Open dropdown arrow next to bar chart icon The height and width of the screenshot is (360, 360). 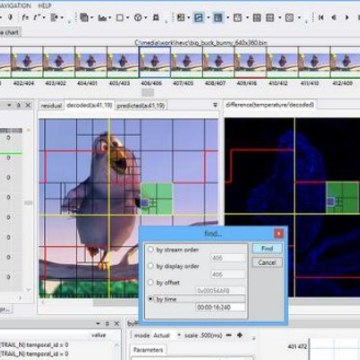tap(110, 18)
